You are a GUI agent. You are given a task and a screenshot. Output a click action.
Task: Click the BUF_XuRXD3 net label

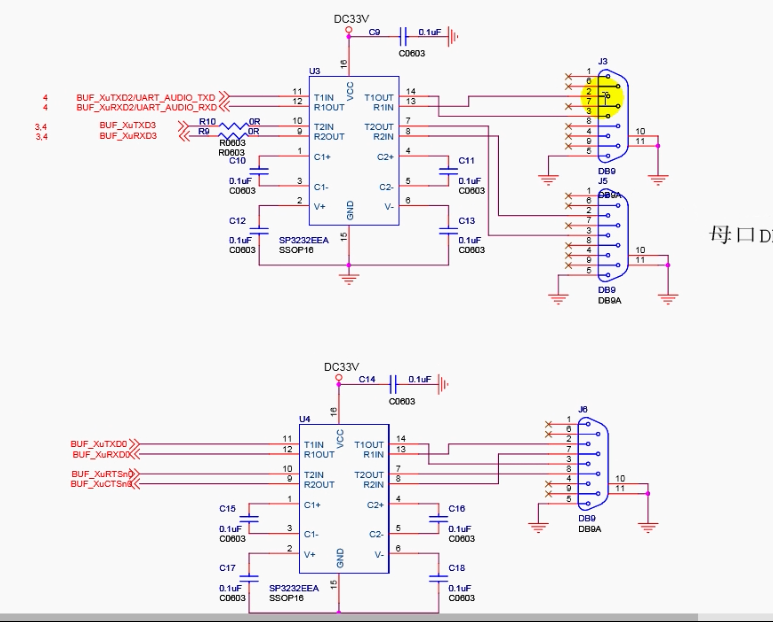point(128,136)
